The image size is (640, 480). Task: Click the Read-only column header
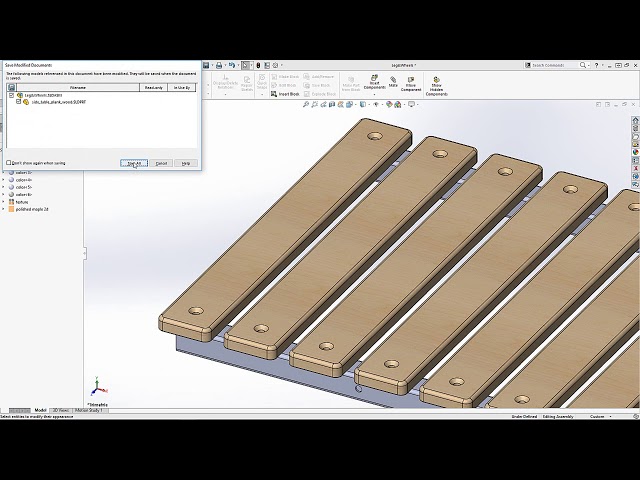[153, 87]
